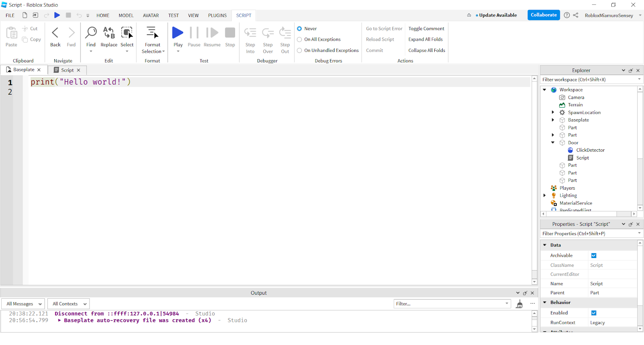Click the Collaborate button
The height and width of the screenshot is (345, 644).
543,15
